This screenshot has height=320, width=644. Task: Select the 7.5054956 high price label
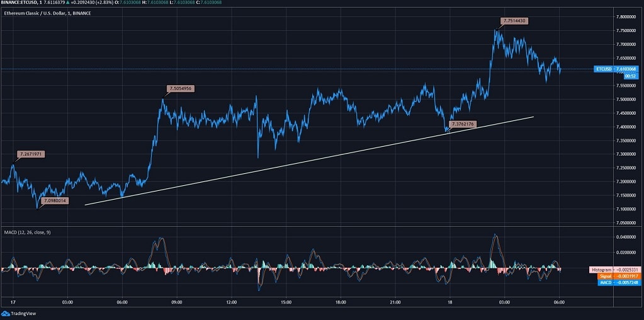click(180, 89)
